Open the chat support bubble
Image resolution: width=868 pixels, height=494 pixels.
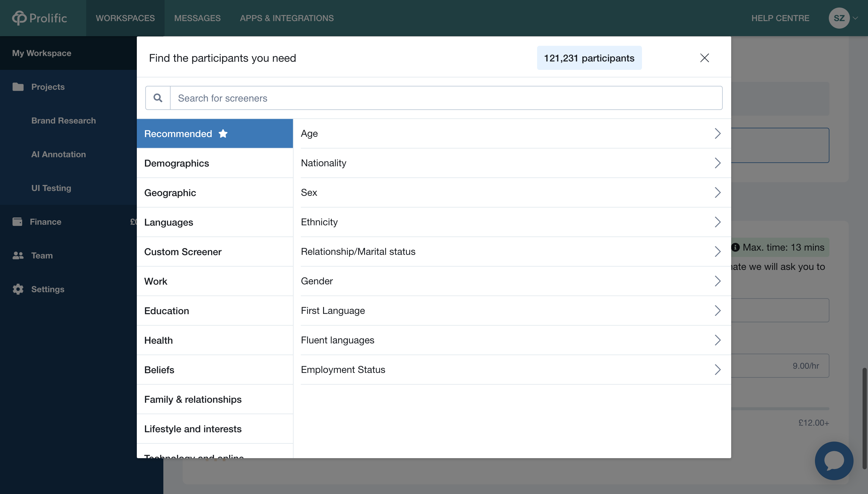point(834,461)
